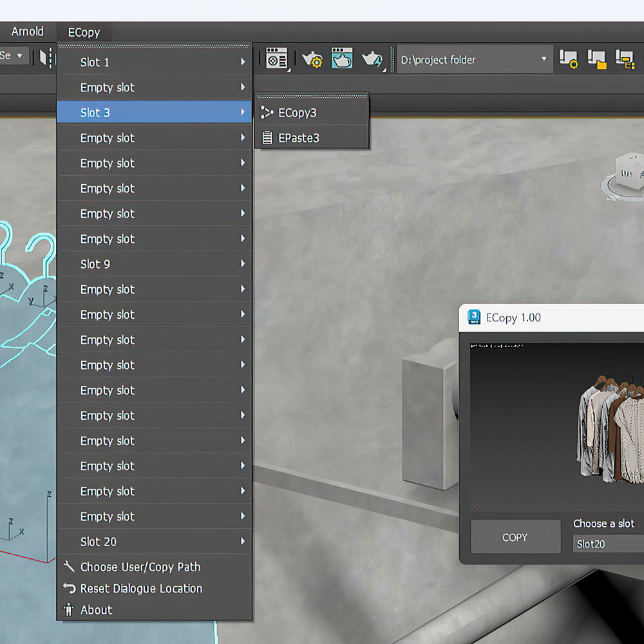The image size is (644, 644).
Task: Select ECopy3 from the submenu
Action: (x=312, y=113)
